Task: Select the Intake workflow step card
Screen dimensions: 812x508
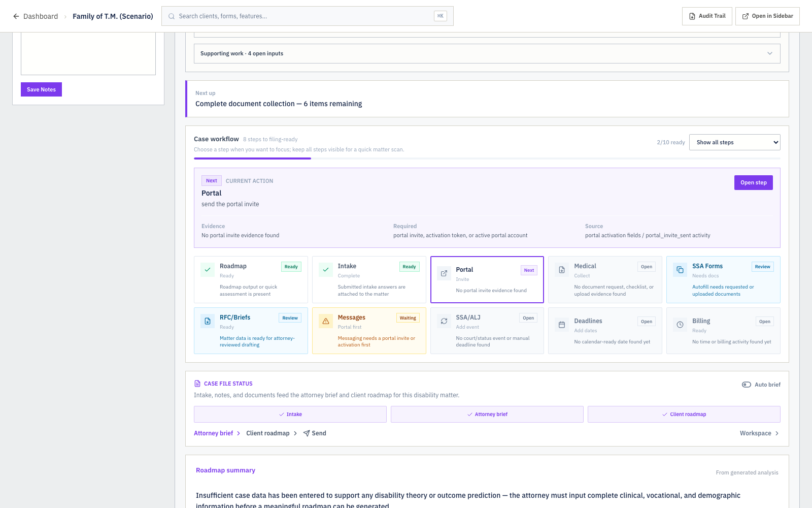Action: (369, 280)
